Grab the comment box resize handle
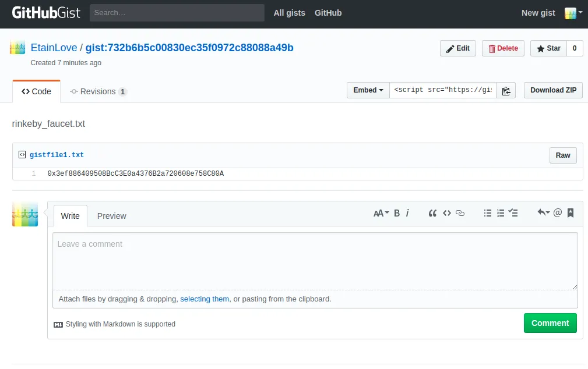The image size is (588, 369). pyautogui.click(x=575, y=288)
